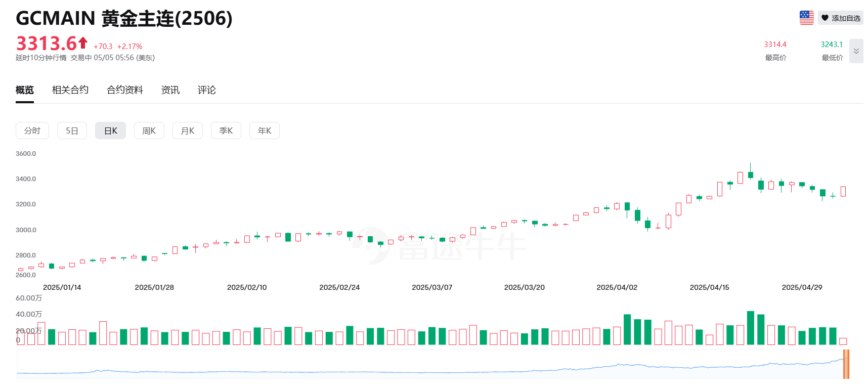Open the 合约资料 tab
This screenshot has width=868, height=390.
tap(125, 90)
